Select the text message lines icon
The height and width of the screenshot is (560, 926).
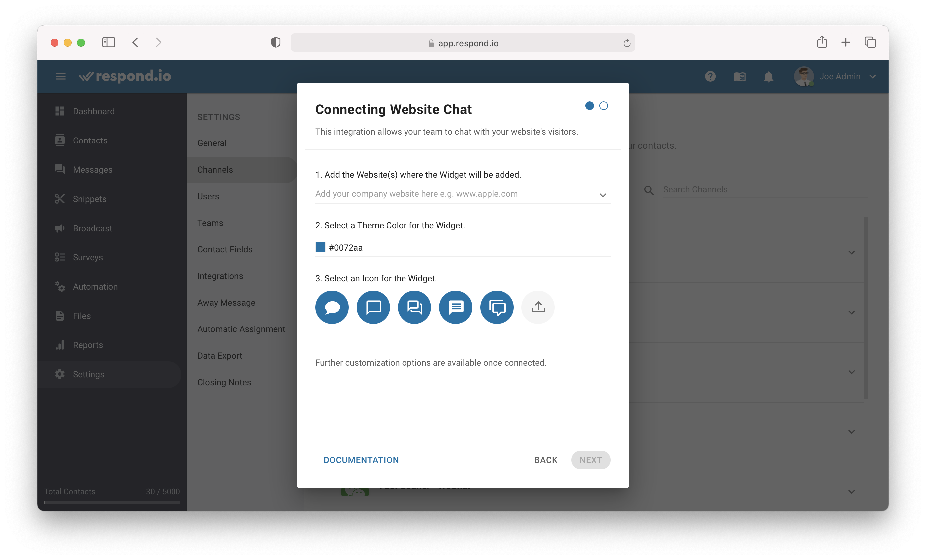click(x=455, y=307)
